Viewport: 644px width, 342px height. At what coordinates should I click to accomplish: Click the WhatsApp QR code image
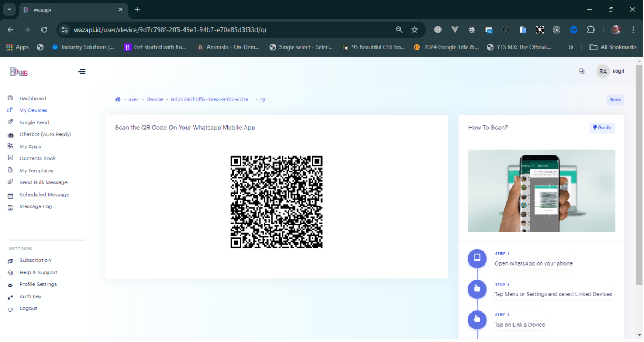click(x=276, y=202)
